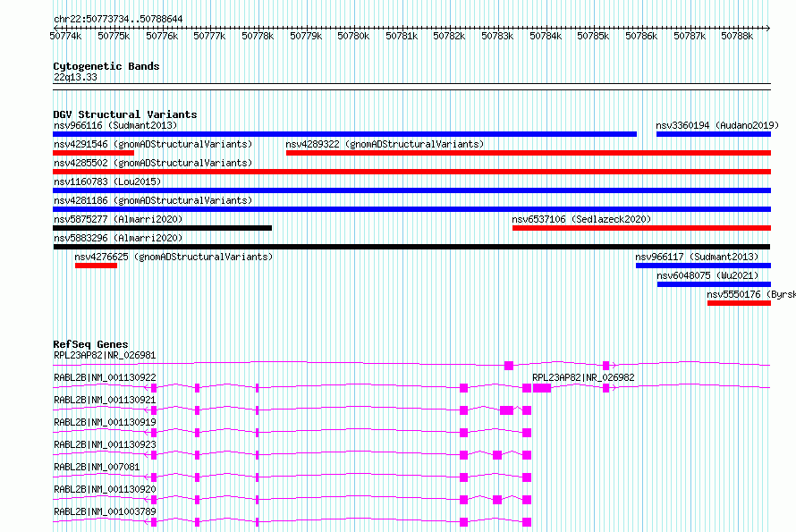Click the short red bar under nsv4276625
796x532 pixels.
pos(96,266)
